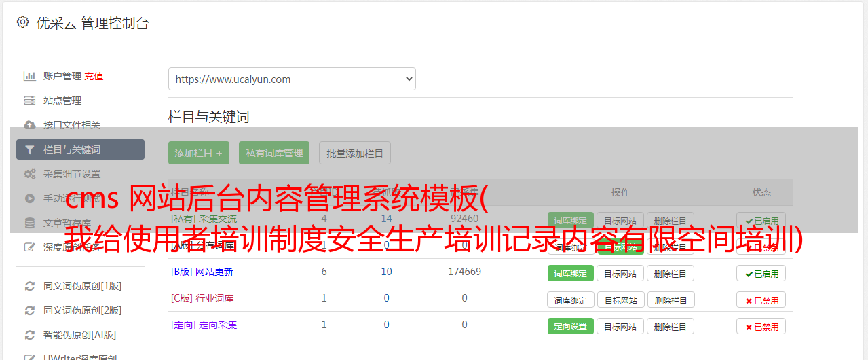Click 删除栏目 in the 定向采集 row
This screenshot has width=868, height=360.
tap(671, 326)
